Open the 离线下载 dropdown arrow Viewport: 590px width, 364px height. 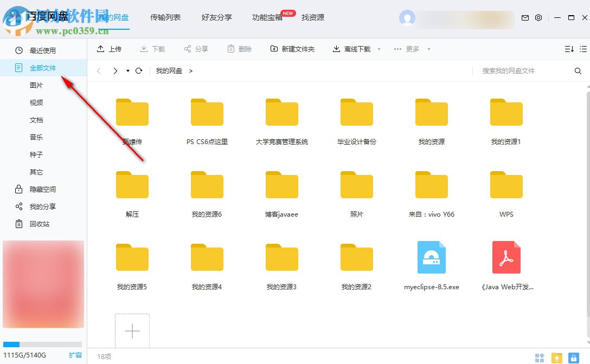pyautogui.click(x=379, y=49)
